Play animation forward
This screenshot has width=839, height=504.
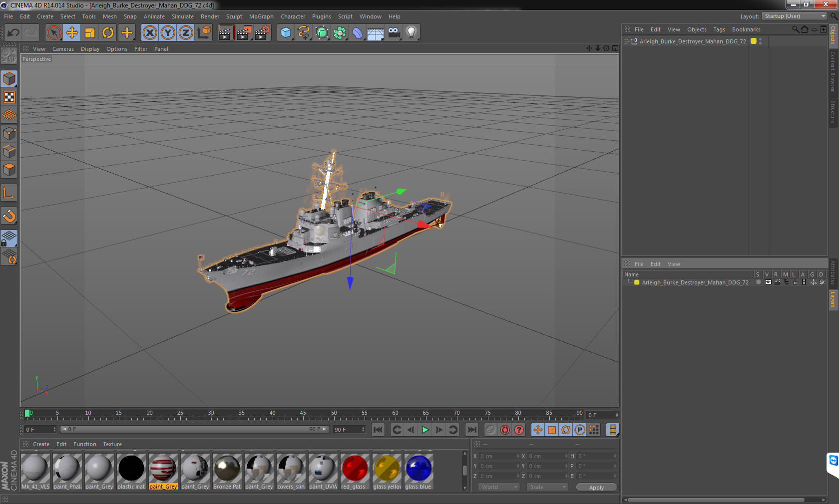point(425,430)
